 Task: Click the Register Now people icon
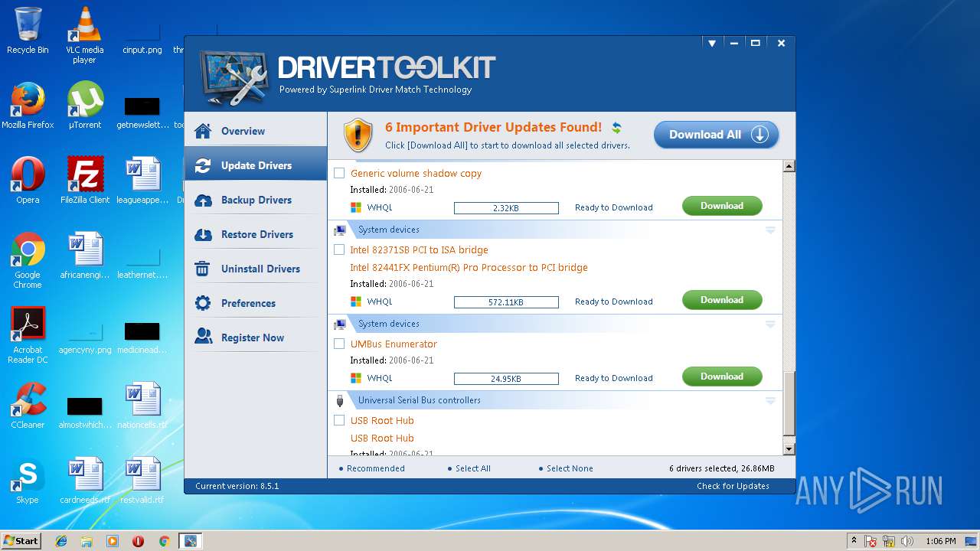(203, 337)
